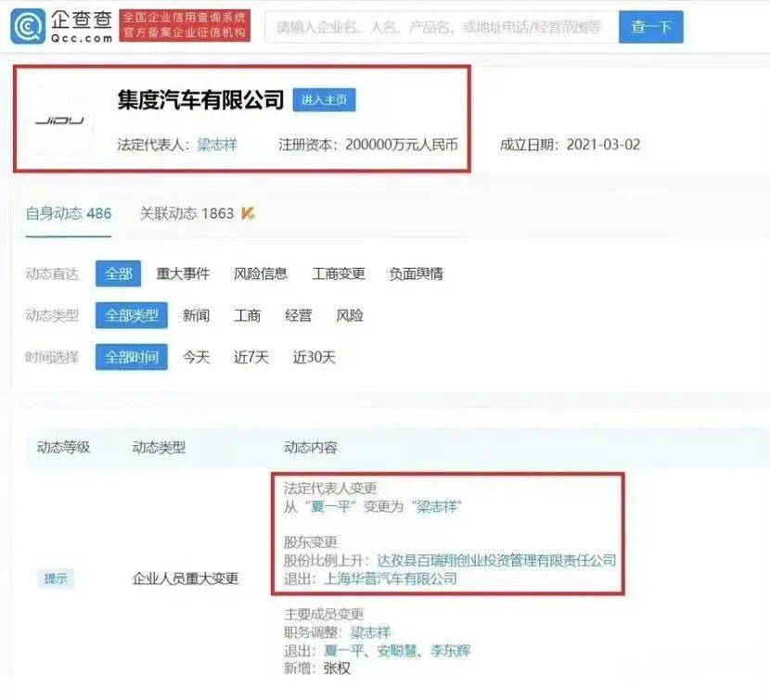Screen dimensions: 770x700
Task: Click the 动态内容 column header
Action: [x=311, y=447]
